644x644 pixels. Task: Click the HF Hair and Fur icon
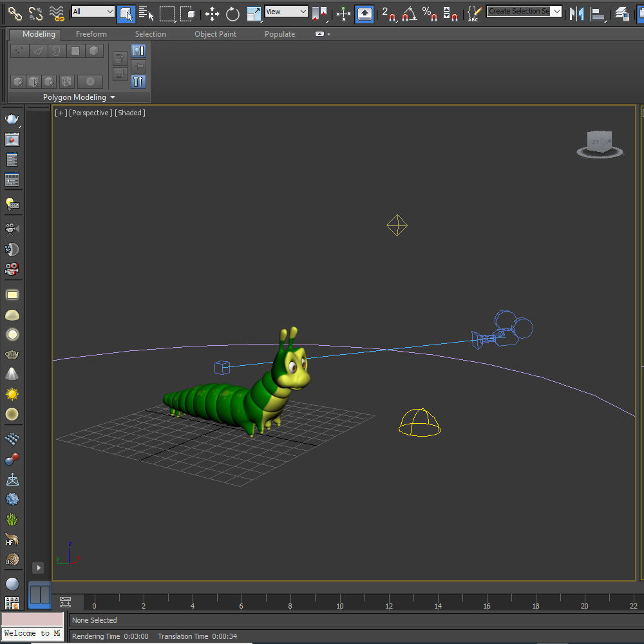pos(12,539)
